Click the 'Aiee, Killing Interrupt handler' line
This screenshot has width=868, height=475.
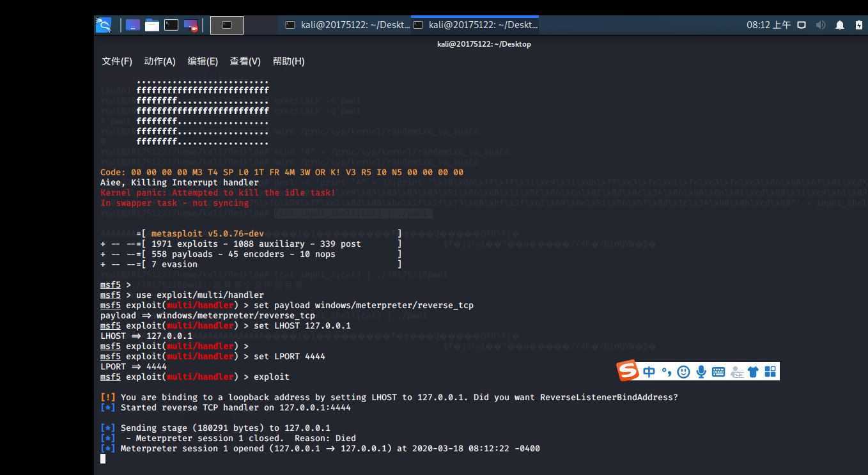pos(180,182)
